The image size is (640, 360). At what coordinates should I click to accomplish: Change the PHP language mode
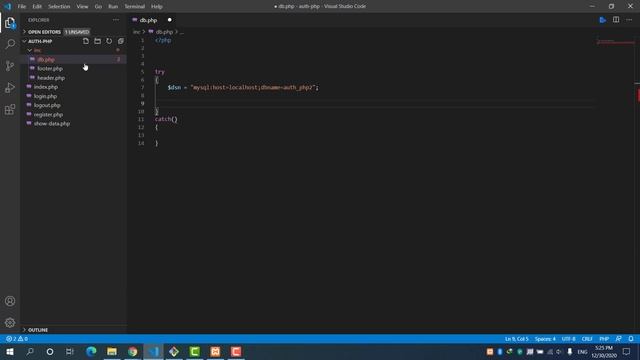click(x=604, y=339)
